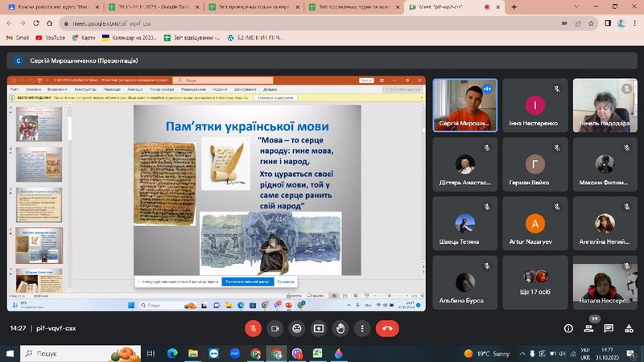644x362 pixels.
Task: Open a new browser tab
Action: tap(514, 7)
